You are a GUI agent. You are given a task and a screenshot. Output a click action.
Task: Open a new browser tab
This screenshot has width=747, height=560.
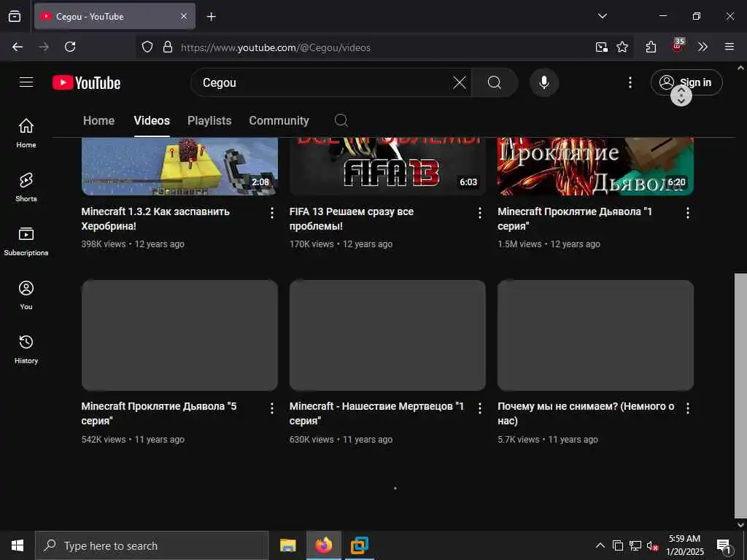[x=211, y=17]
